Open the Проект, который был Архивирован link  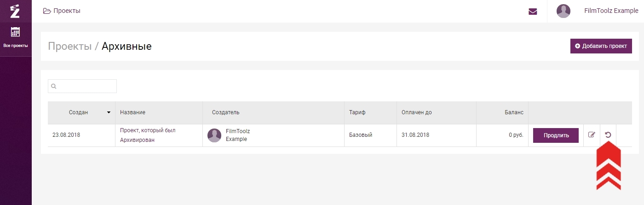tap(148, 135)
